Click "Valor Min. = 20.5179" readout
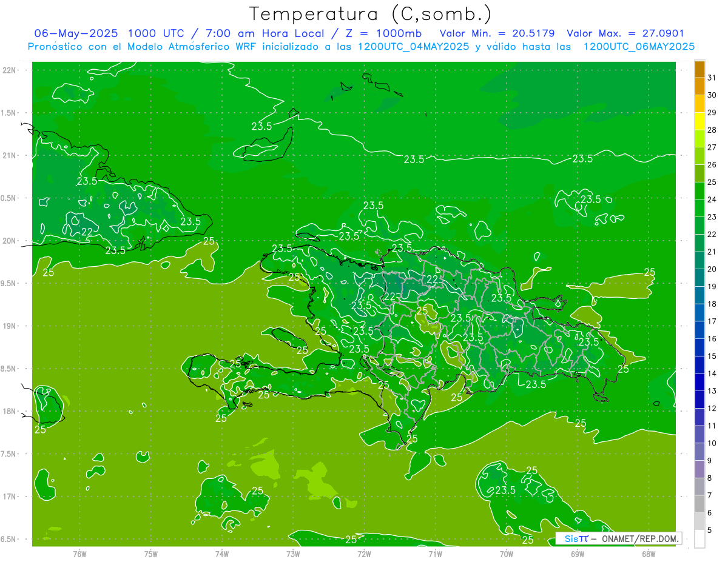 pyautogui.click(x=497, y=33)
